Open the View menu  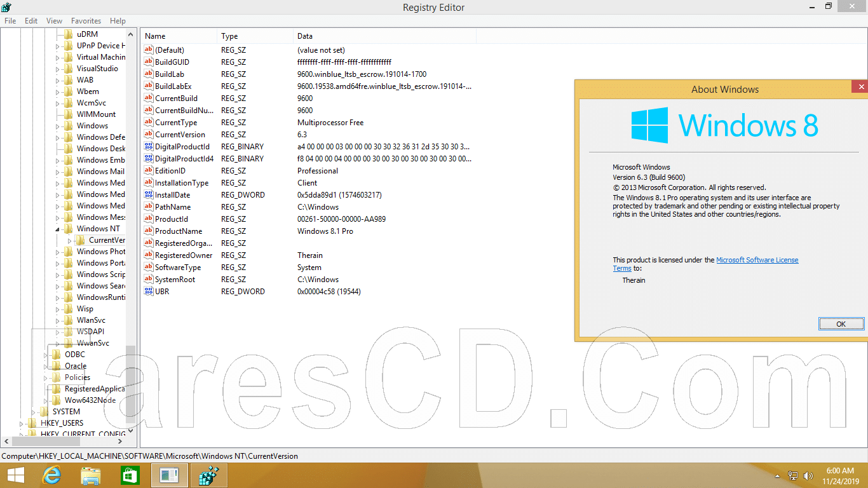coord(55,21)
